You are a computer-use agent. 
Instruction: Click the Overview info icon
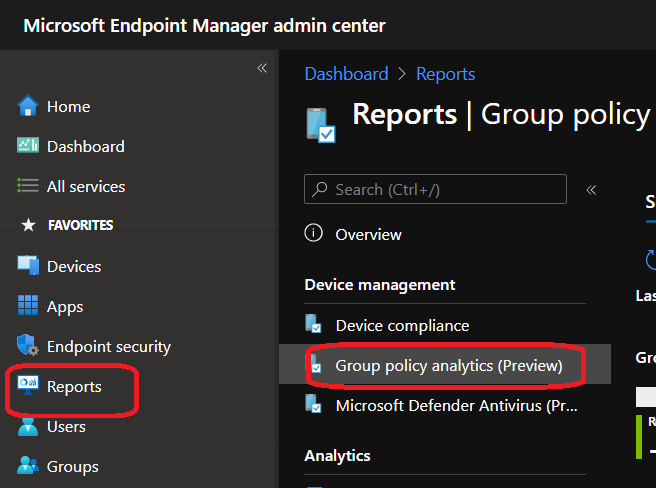314,234
